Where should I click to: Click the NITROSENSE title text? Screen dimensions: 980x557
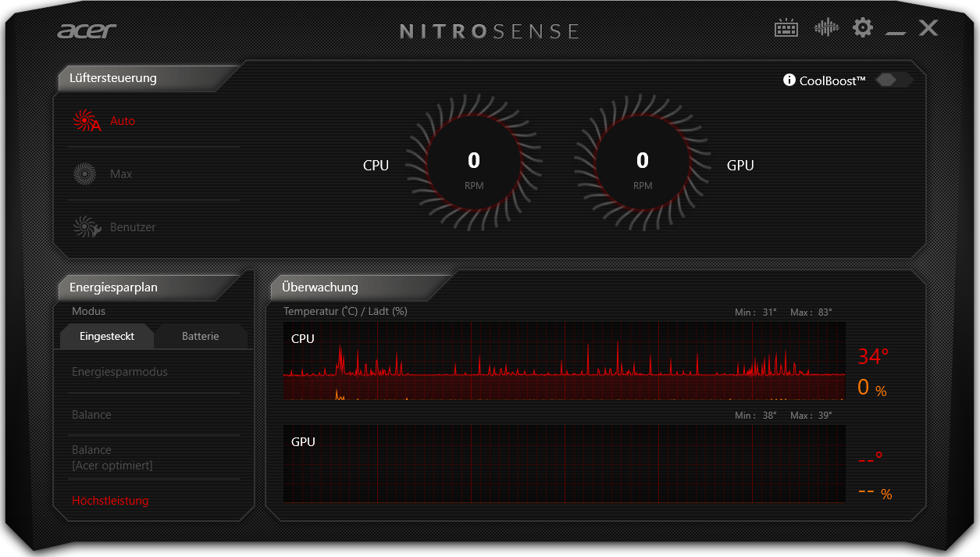click(490, 31)
